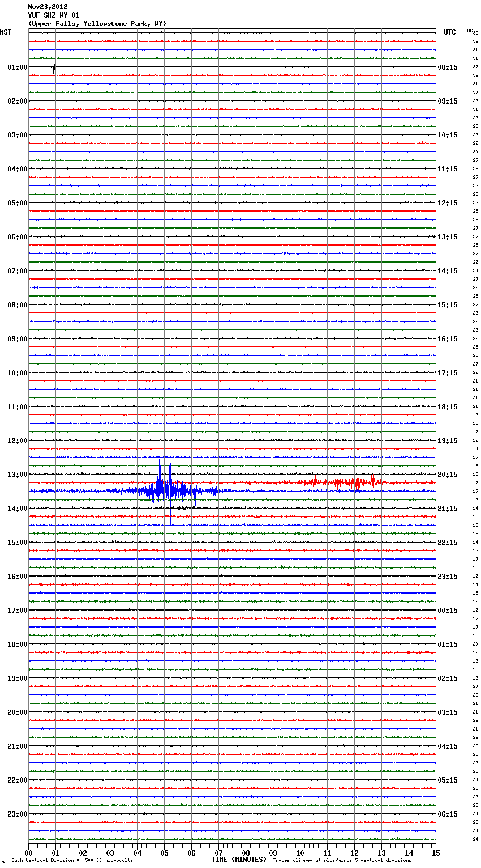
Task: Select the 10:00 MST time label
Action: pos(17,373)
